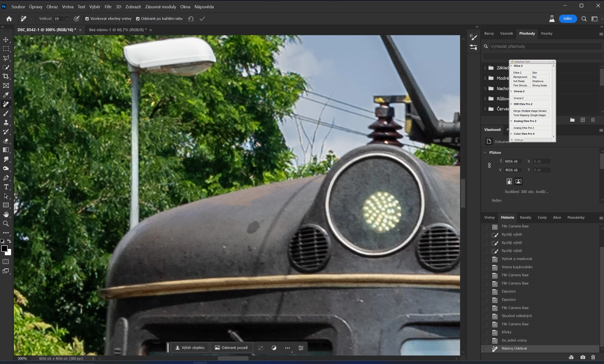Select the Eyedropper tool

click(6, 95)
